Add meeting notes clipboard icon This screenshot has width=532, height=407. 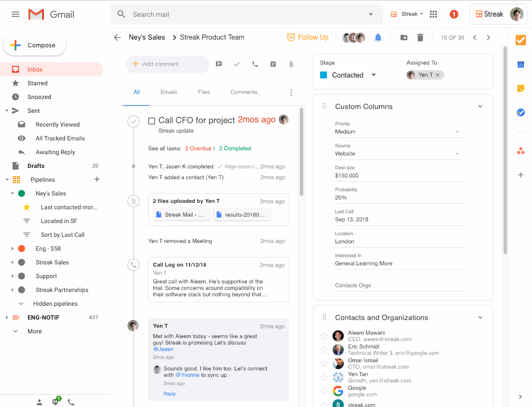pos(273,64)
